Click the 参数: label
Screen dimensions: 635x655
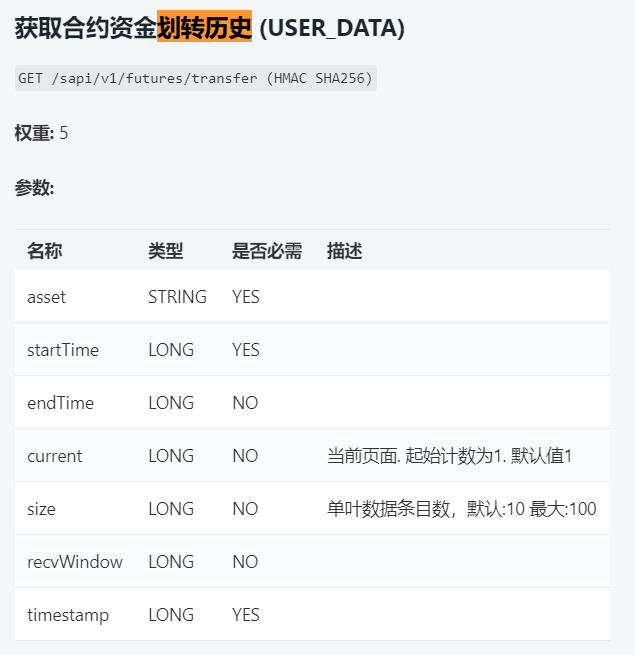coord(34,187)
